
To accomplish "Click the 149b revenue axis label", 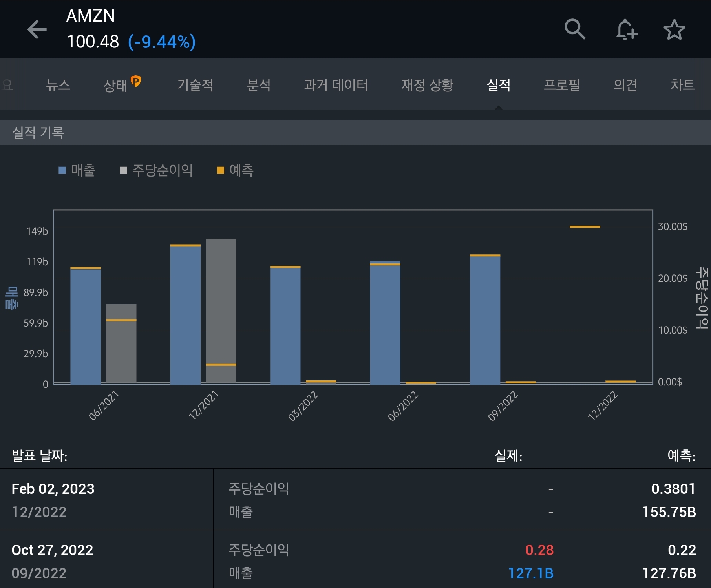I will click(x=37, y=231).
